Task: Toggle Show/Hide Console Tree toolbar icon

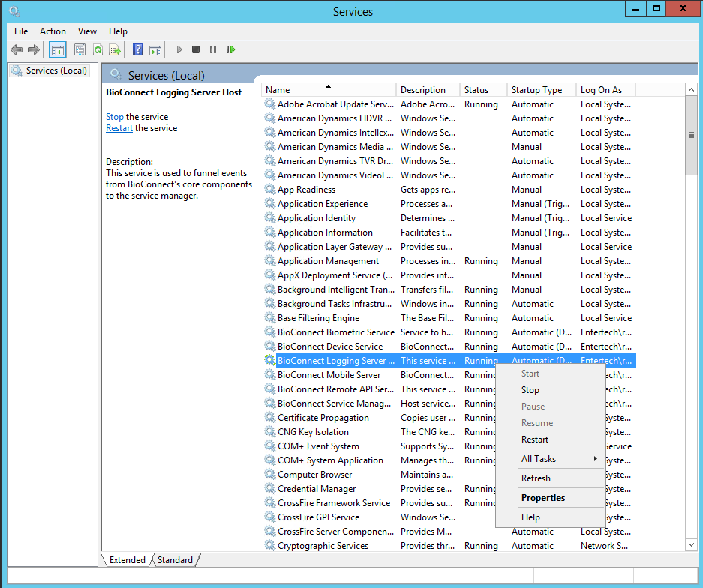Action: click(57, 49)
